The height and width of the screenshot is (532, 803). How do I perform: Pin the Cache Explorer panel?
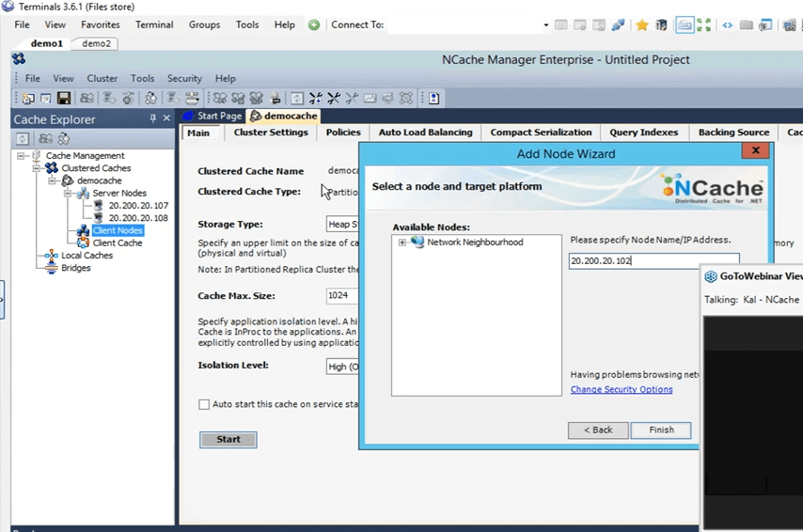coord(152,118)
